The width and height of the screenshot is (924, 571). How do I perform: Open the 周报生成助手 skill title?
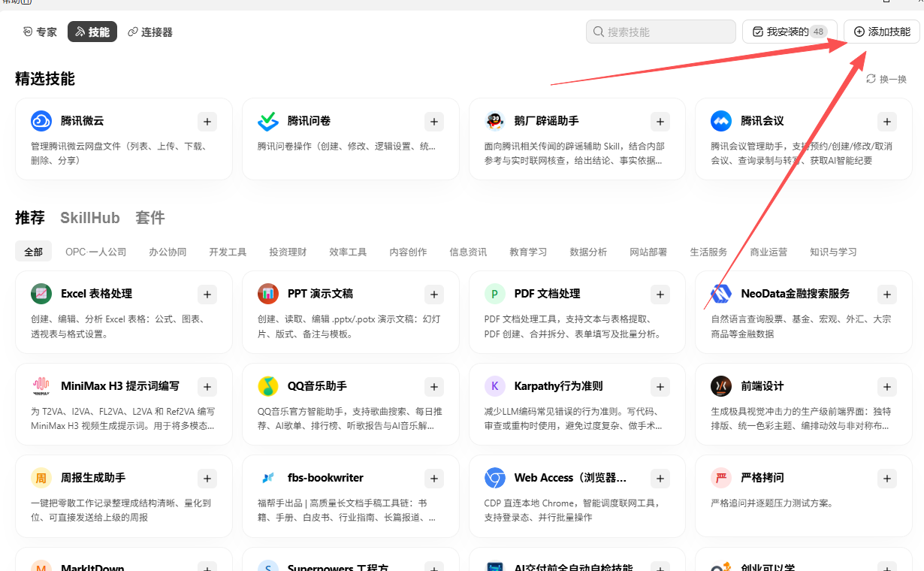(93, 478)
